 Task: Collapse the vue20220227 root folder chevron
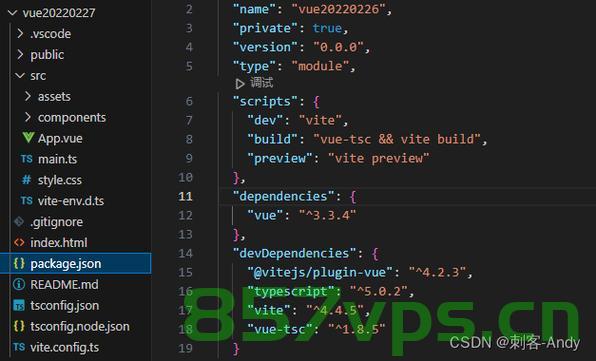[13, 13]
